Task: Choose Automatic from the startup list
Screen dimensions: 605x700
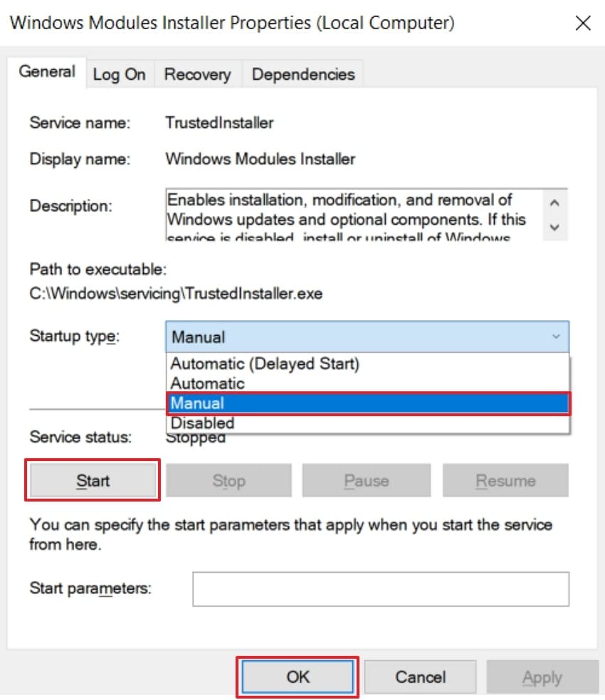Action: tap(206, 383)
